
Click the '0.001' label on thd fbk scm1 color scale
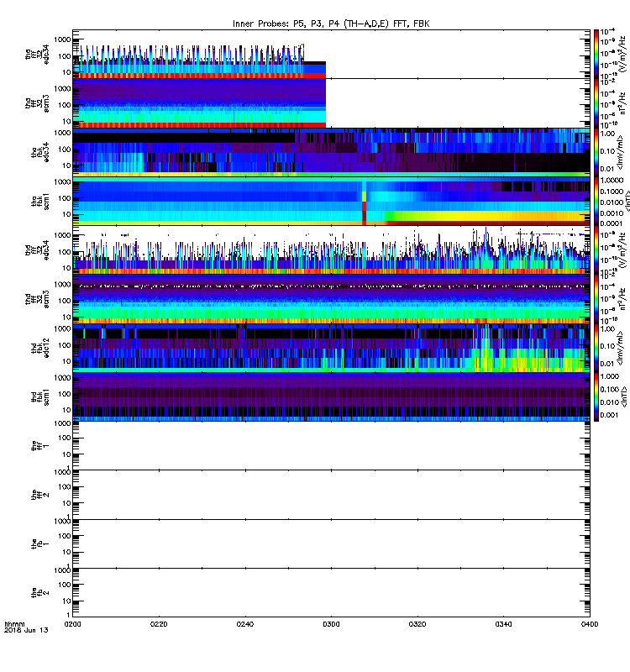(609, 415)
